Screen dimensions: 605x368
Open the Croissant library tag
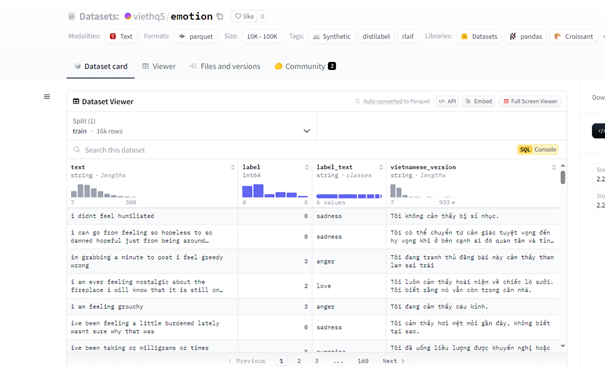click(573, 36)
